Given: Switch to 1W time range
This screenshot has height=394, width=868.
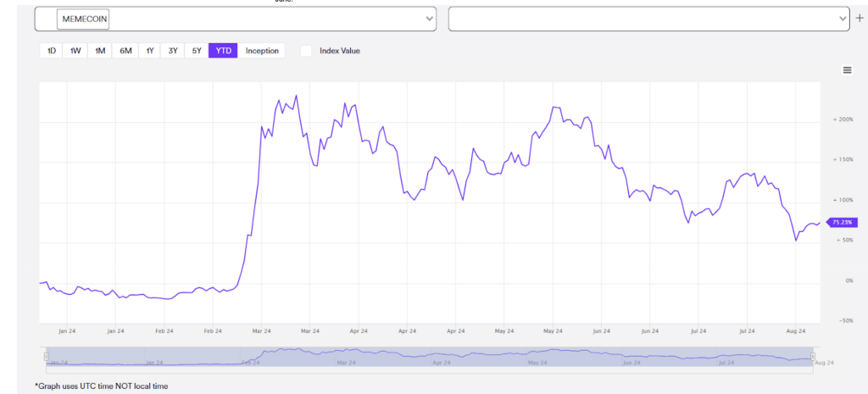Looking at the screenshot, I should tap(75, 51).
